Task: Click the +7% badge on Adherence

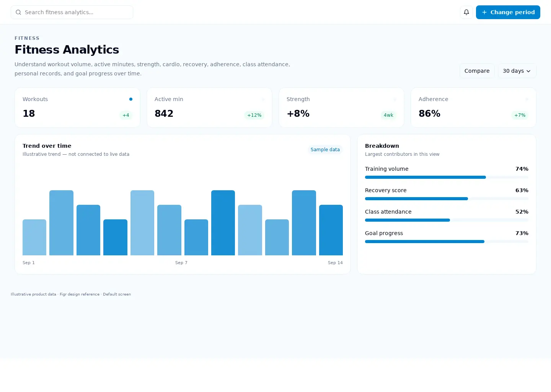Action: point(520,115)
